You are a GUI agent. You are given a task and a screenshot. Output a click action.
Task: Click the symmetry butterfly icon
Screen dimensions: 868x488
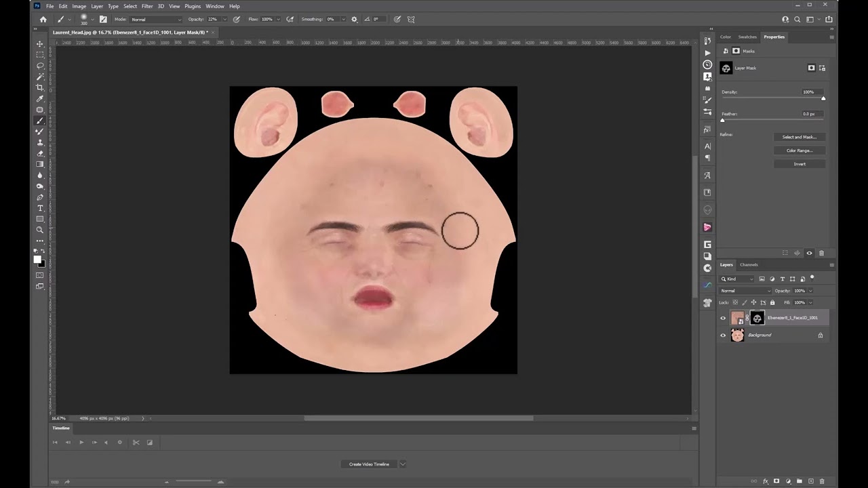[411, 20]
